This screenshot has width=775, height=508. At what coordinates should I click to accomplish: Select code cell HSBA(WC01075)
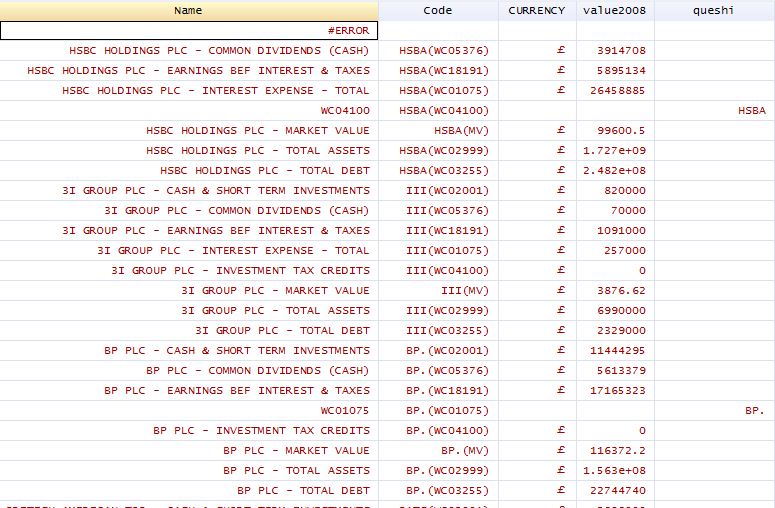pos(438,90)
